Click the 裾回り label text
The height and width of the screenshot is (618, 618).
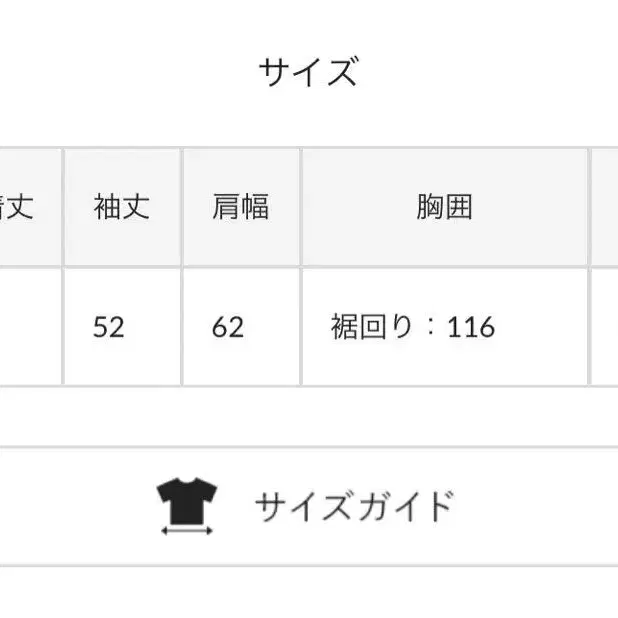point(371,327)
